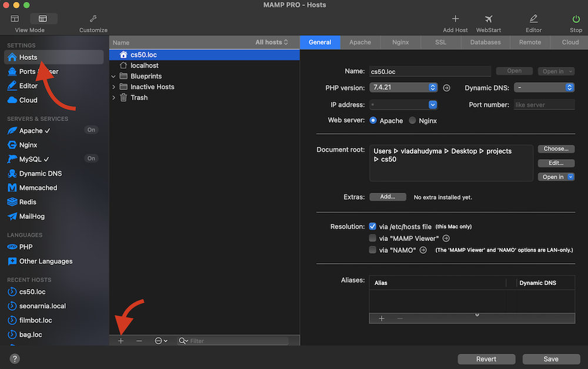Open the Editor pencil icon in toolbar
Viewport: 588px width, 369px height.
[533, 19]
